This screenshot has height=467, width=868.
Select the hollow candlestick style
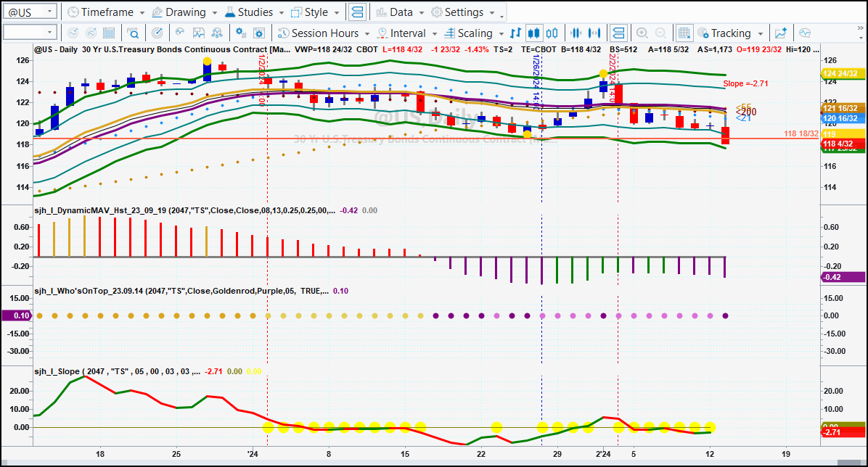tap(552, 33)
